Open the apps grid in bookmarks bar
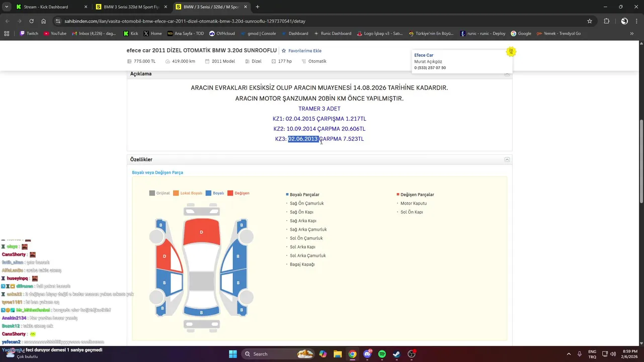Screen dimensions: 644x362 [7, 34]
